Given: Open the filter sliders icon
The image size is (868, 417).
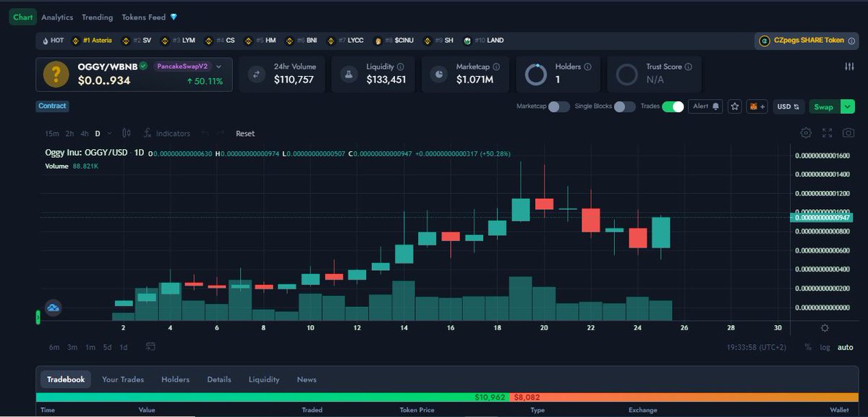Looking at the screenshot, I should pos(849,67).
